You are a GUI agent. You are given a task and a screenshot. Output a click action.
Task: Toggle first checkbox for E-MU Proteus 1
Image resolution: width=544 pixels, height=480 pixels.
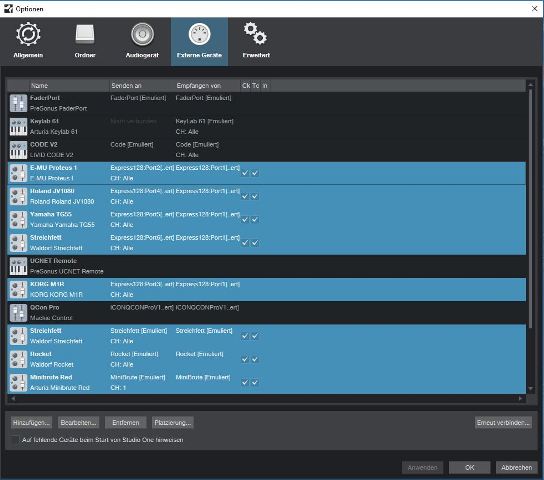(245, 173)
